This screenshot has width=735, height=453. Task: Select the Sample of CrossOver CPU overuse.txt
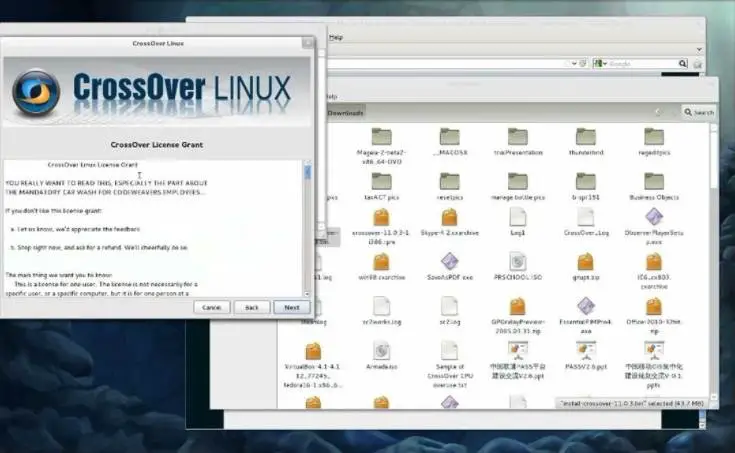(450, 365)
